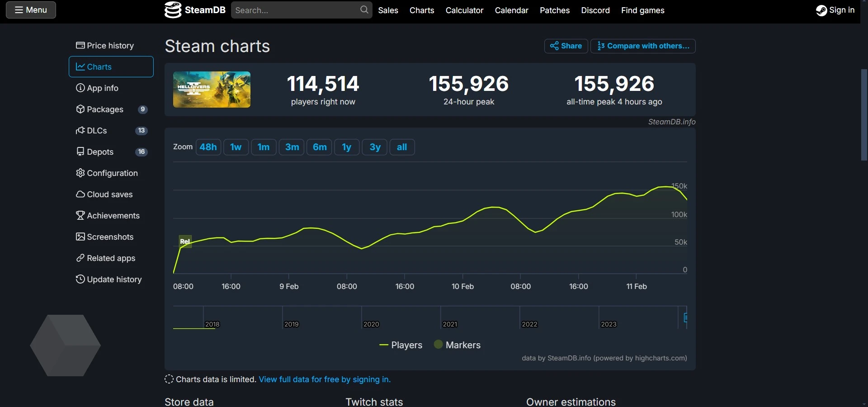868x407 pixels.
Task: Open Achievements sidebar item
Action: pyautogui.click(x=111, y=216)
